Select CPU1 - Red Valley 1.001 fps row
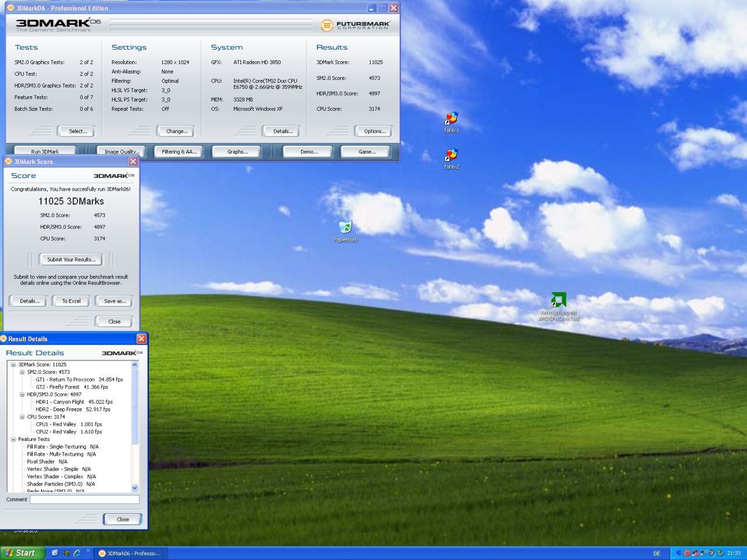 click(x=69, y=424)
